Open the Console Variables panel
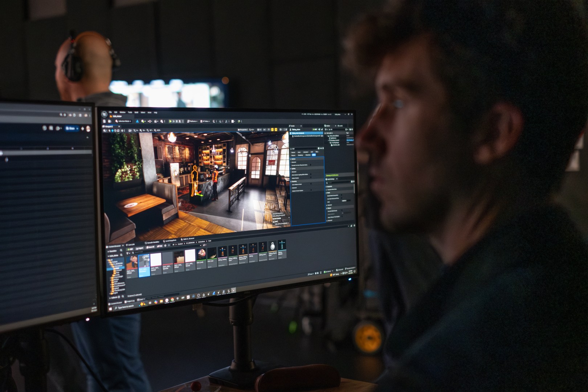This screenshot has width=588, height=392. pyautogui.click(x=152, y=241)
